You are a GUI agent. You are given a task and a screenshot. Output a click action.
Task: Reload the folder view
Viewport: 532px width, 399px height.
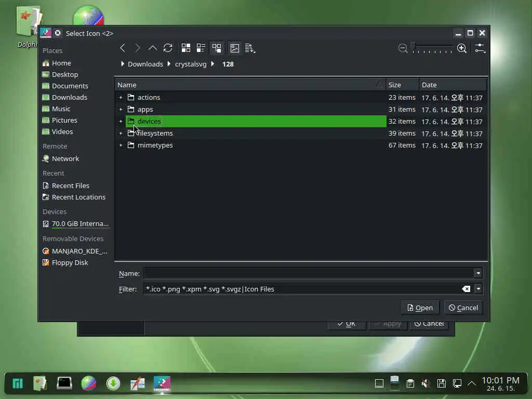pyautogui.click(x=168, y=48)
